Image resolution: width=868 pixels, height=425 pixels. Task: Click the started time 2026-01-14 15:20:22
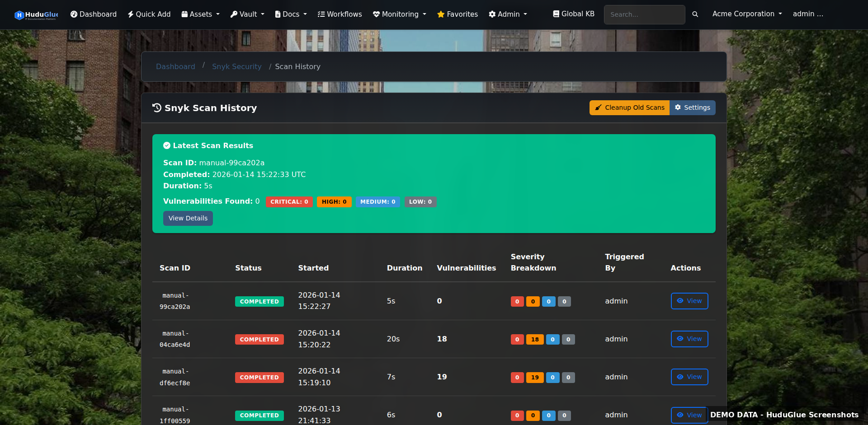319,339
